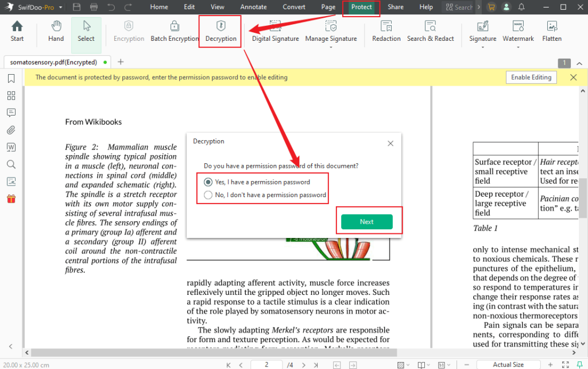The height and width of the screenshot is (369, 588).
Task: Choose 'No, I don't have a permission password'
Action: pyautogui.click(x=207, y=195)
